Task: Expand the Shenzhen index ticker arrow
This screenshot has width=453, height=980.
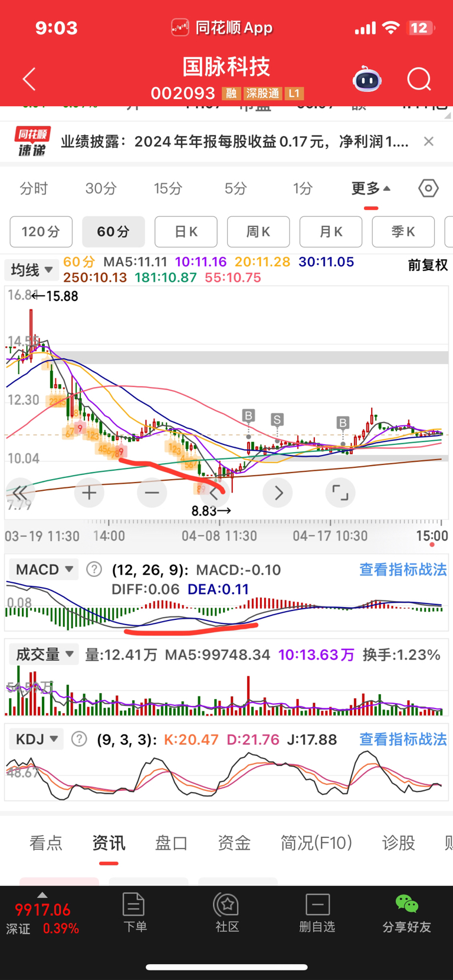Action: [42, 895]
